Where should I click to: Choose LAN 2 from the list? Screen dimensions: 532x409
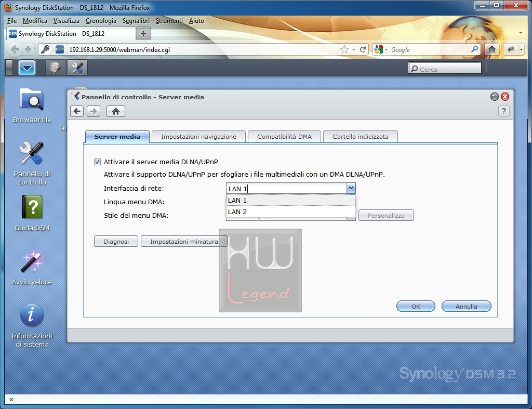(291, 212)
